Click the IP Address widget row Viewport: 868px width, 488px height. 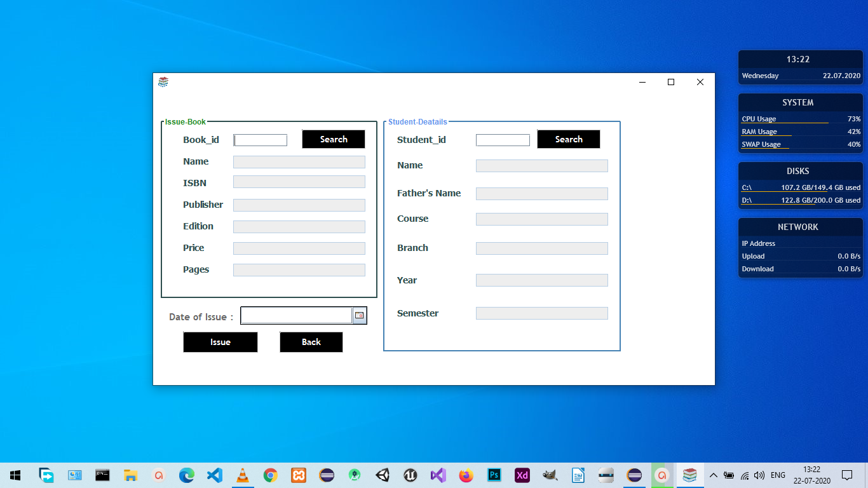click(x=801, y=243)
